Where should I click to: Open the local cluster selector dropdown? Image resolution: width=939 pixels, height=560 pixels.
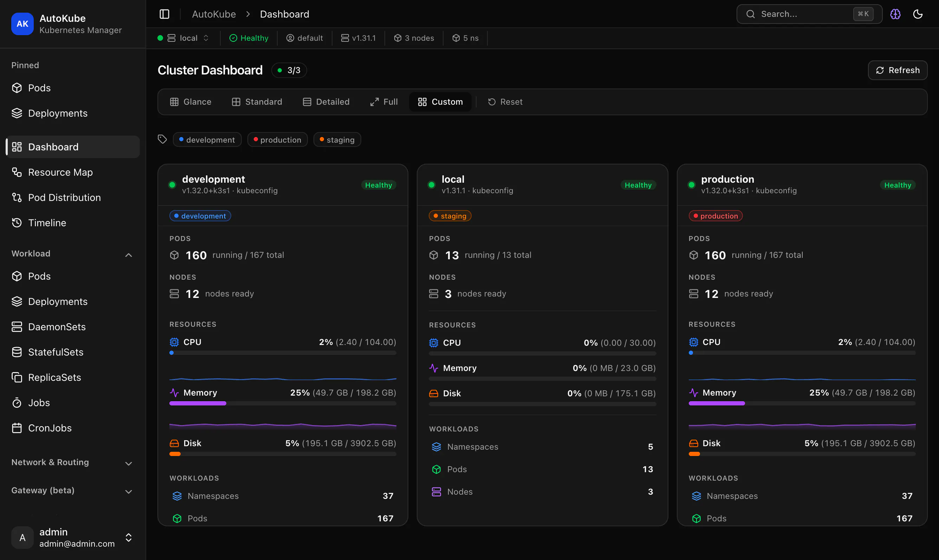tap(183, 38)
